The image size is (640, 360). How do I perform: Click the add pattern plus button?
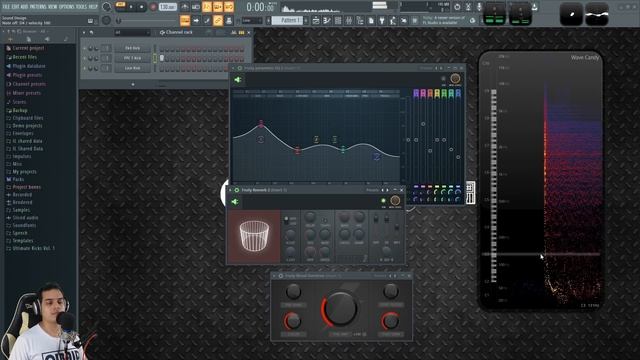tap(306, 20)
